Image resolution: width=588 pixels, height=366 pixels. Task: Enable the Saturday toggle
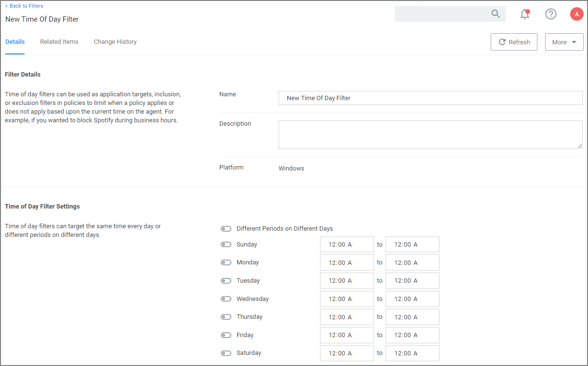click(x=226, y=353)
